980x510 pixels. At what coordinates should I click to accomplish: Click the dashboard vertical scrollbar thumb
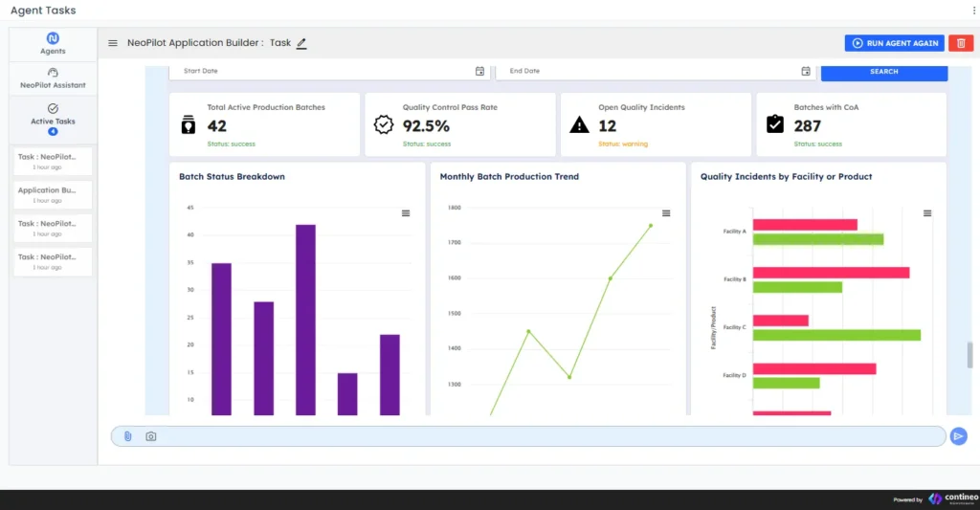click(969, 355)
